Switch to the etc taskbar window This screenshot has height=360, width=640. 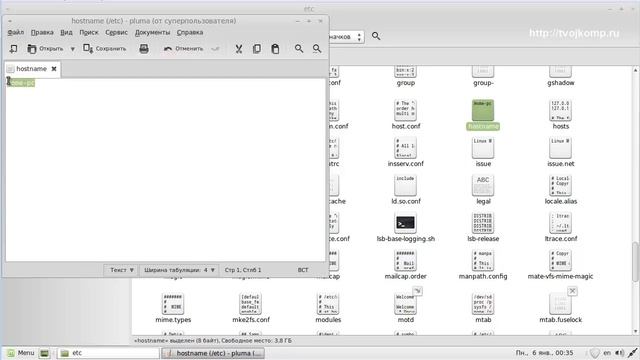pos(108,353)
